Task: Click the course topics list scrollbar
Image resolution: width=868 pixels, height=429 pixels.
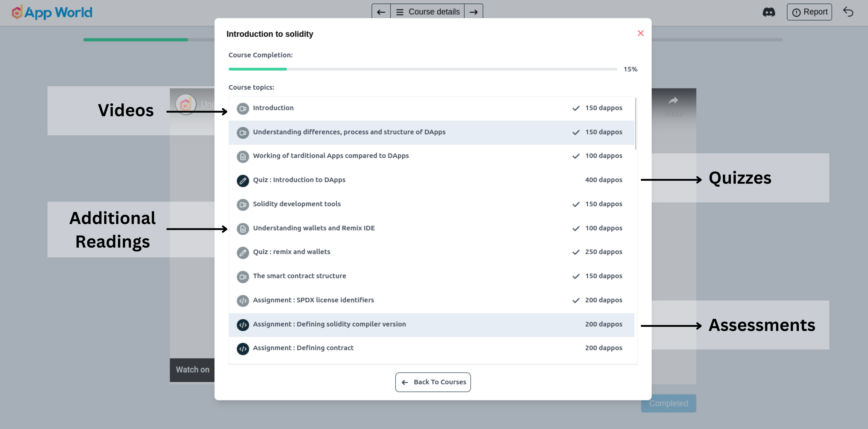Action: tap(635, 123)
